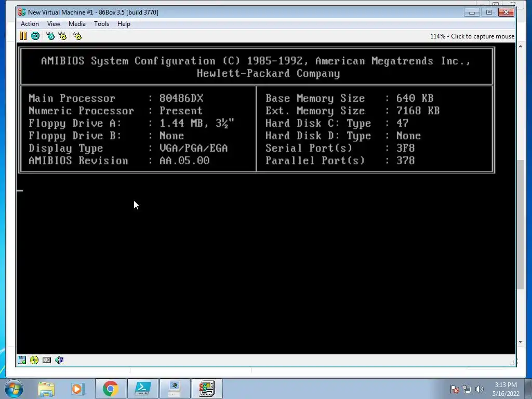Click the 86Box taskbar button

point(207,389)
